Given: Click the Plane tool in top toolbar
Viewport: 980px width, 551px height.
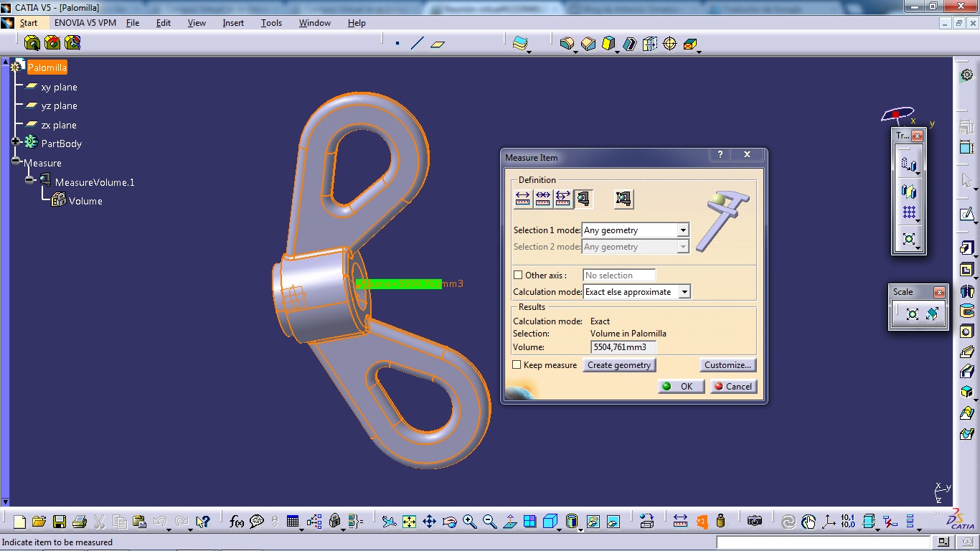Looking at the screenshot, I should (x=438, y=44).
